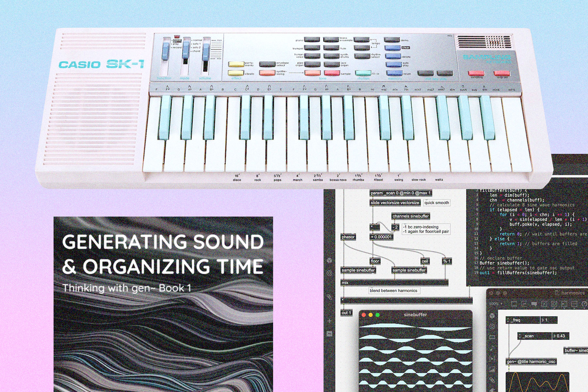Click the red sampling button
The width and height of the screenshot is (588, 392).
[476, 73]
